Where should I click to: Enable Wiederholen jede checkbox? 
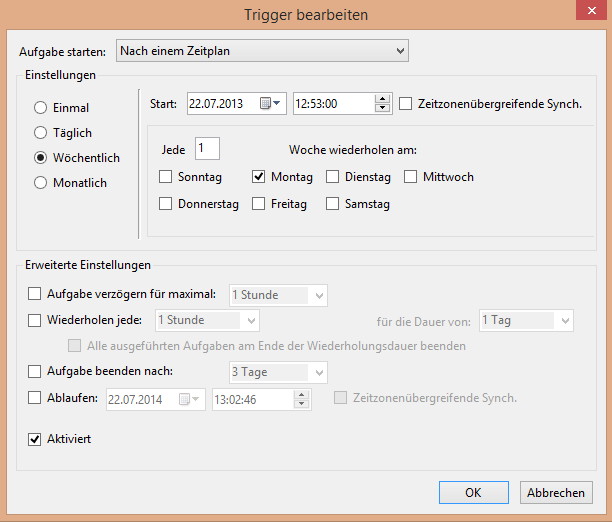(34, 320)
